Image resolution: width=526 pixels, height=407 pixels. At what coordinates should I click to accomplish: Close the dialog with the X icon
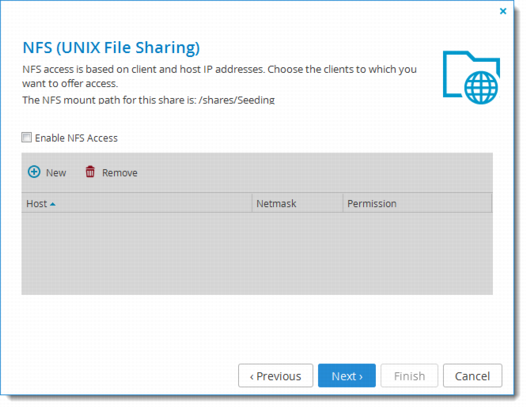[x=503, y=11]
